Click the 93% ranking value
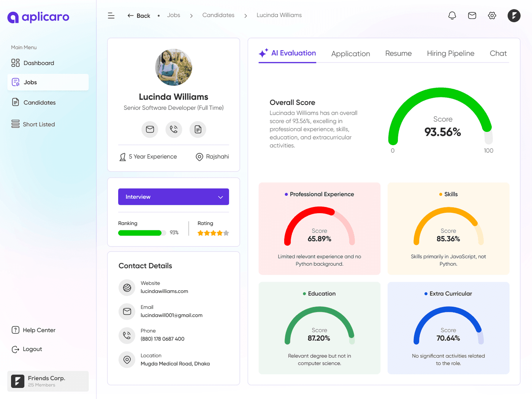 pos(174,233)
